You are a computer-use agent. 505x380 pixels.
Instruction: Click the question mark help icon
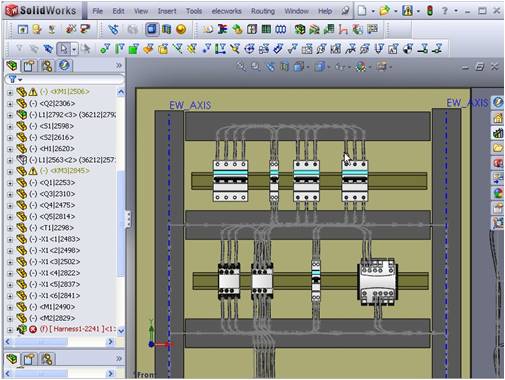[x=444, y=11]
